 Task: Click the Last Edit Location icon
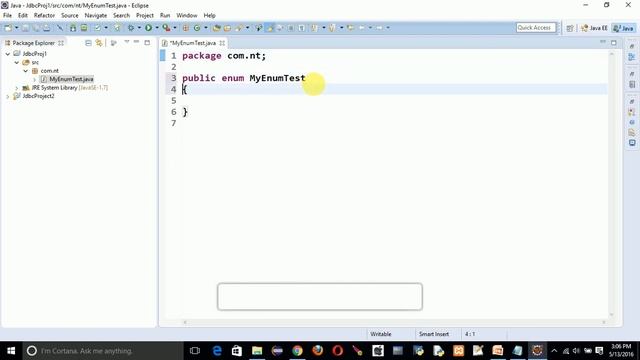tap(350, 28)
